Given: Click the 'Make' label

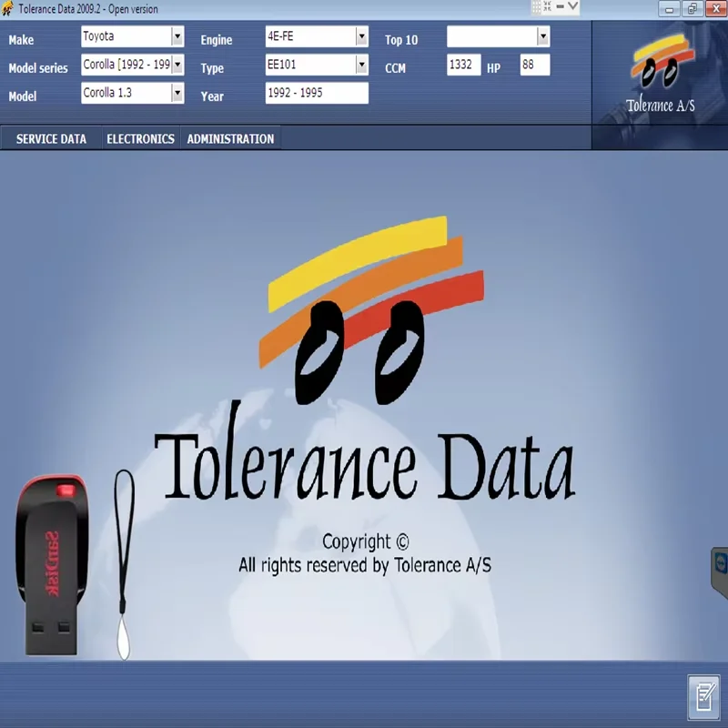Looking at the screenshot, I should click(x=21, y=40).
